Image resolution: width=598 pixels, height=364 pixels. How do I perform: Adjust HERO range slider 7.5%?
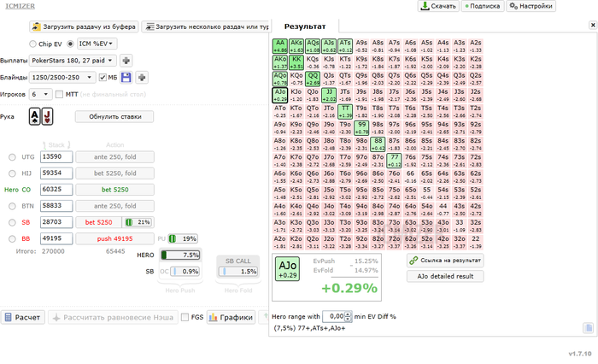tap(180, 255)
